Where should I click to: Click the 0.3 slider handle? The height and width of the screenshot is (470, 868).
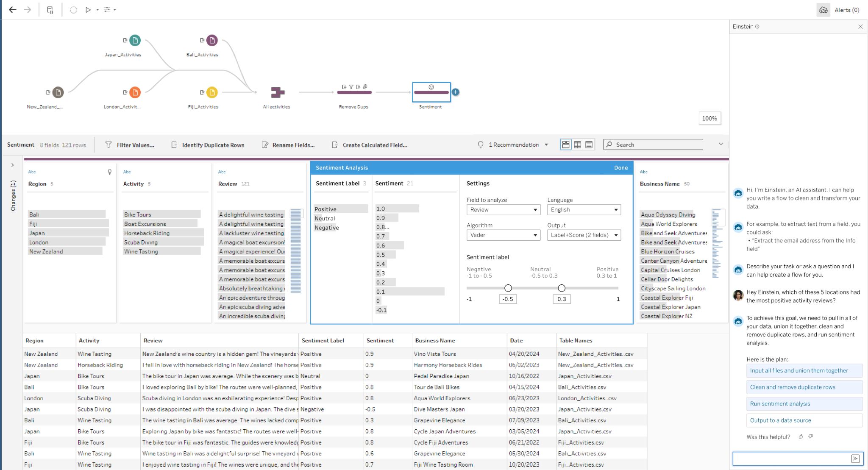(562, 288)
